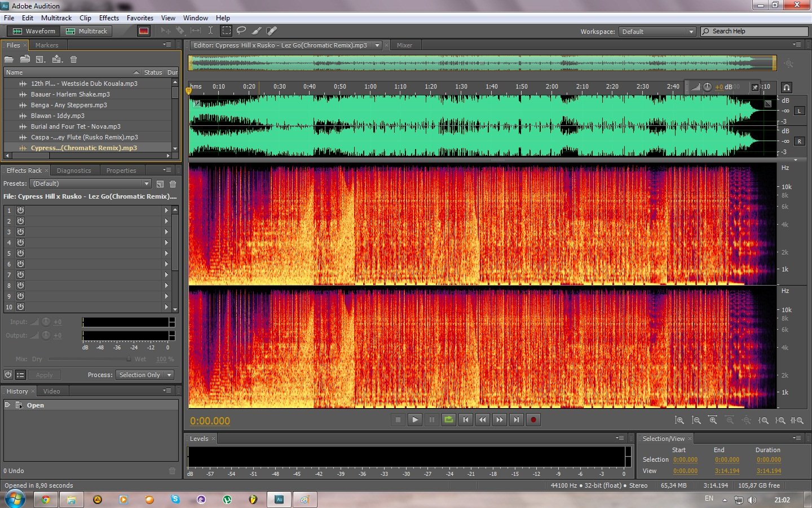Screen dimensions: 812x508
Task: Open the Favorites menu
Action: tap(140, 18)
